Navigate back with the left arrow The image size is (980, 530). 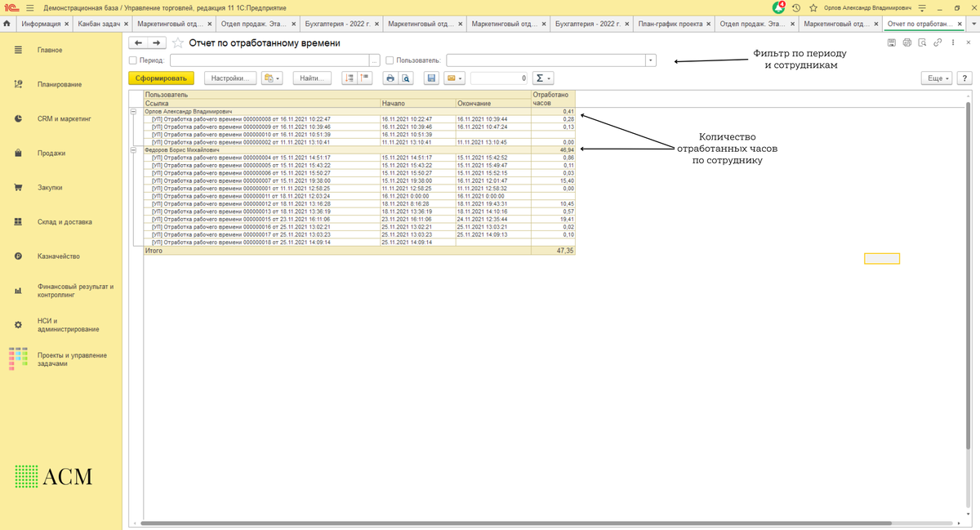click(138, 42)
